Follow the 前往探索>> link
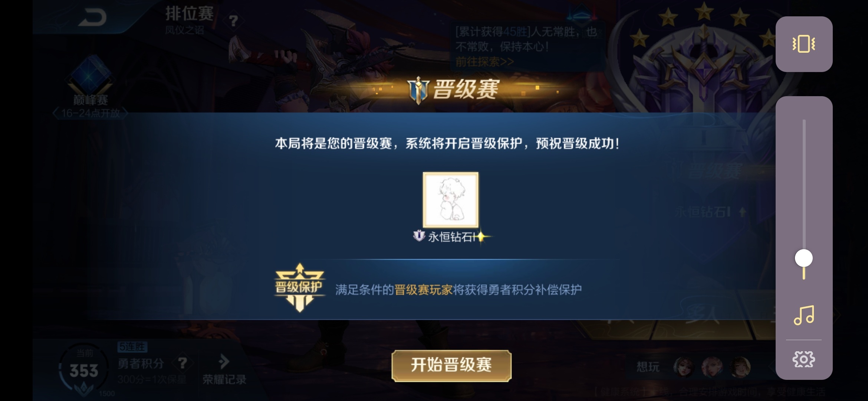The width and height of the screenshot is (868, 401). point(484,62)
